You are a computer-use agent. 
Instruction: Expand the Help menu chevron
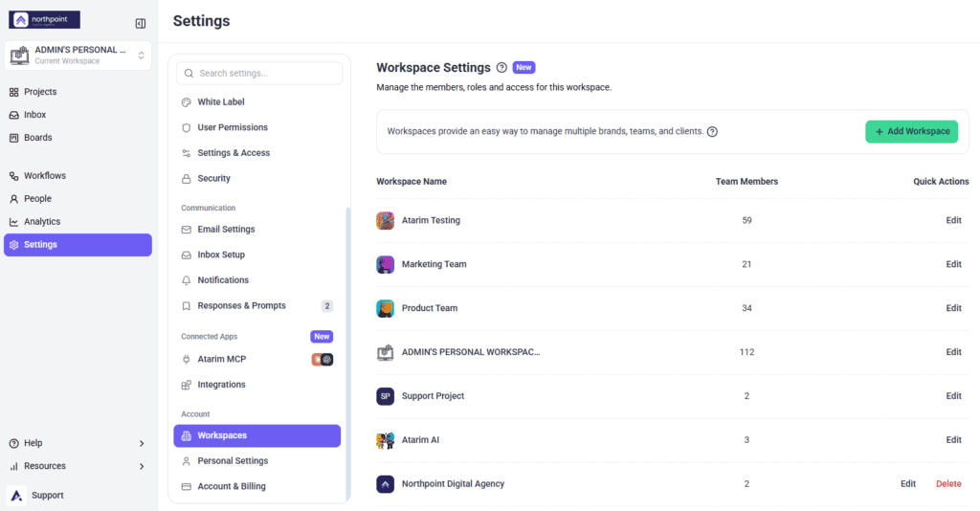(142, 443)
